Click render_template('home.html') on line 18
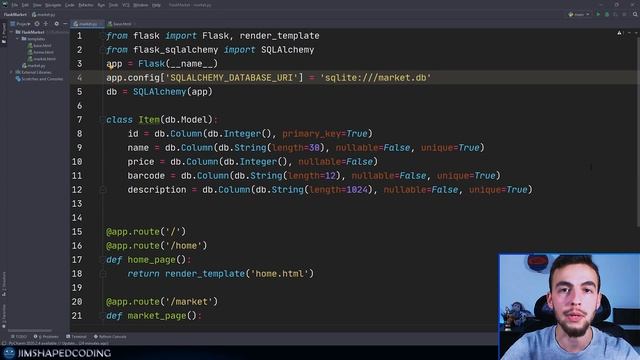 point(239,273)
